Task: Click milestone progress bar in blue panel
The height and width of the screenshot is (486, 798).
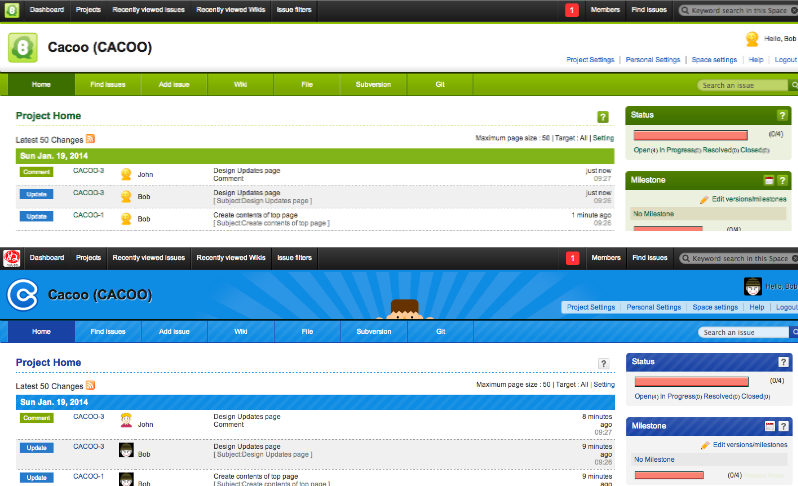Action: click(x=669, y=475)
